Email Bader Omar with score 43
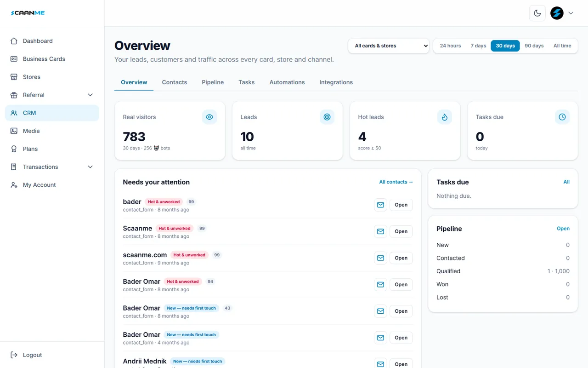Screen dimensions: 588x368 pyautogui.click(x=380, y=311)
